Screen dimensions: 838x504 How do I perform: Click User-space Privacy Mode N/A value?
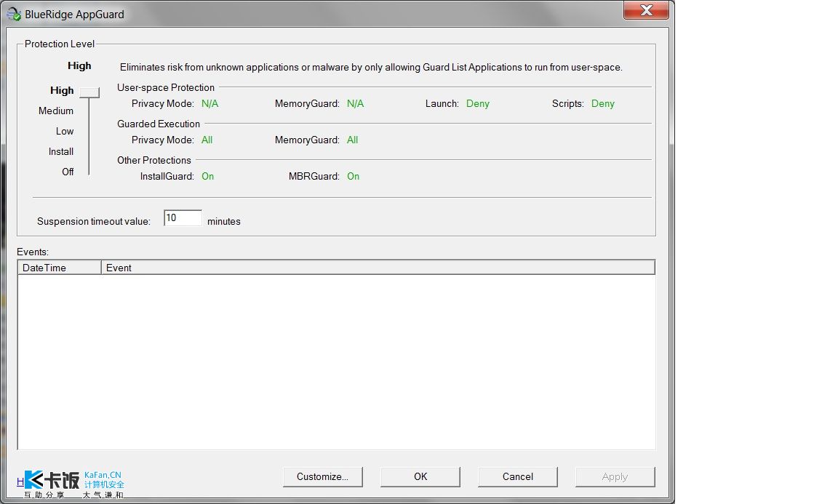pyautogui.click(x=209, y=104)
